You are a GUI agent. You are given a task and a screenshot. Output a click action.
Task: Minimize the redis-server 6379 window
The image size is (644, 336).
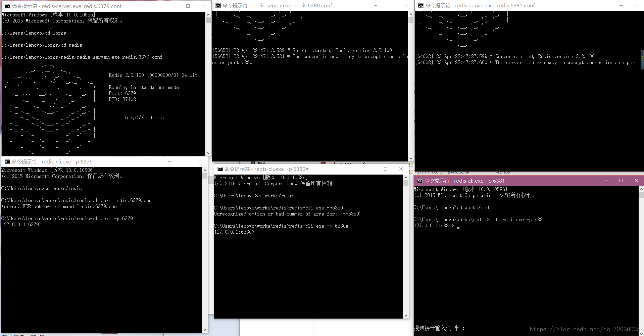(x=173, y=6)
